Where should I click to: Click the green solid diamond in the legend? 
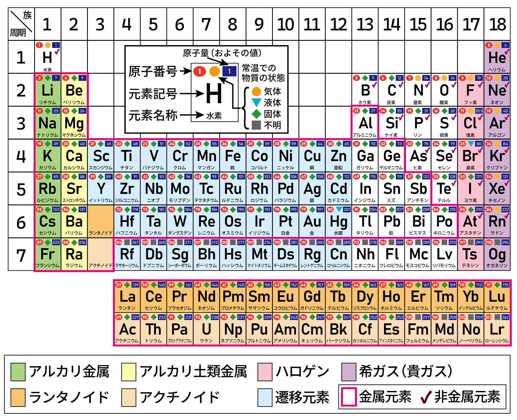(256, 114)
